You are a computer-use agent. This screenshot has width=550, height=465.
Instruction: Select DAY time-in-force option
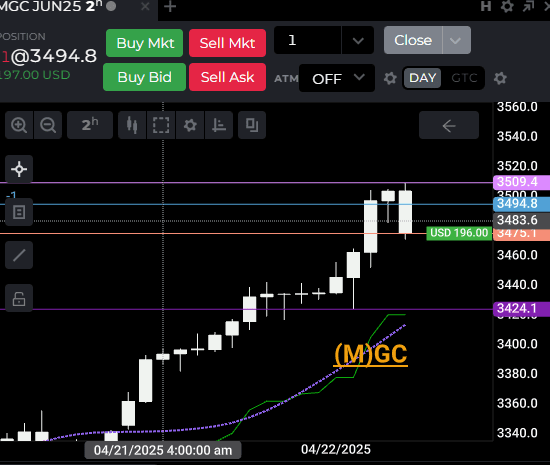[x=422, y=78]
